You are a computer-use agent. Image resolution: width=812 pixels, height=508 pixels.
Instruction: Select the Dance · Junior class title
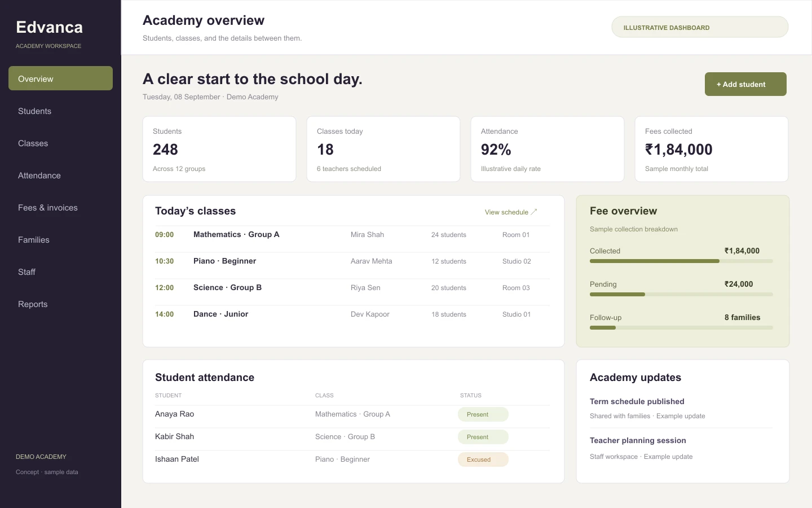pos(220,314)
